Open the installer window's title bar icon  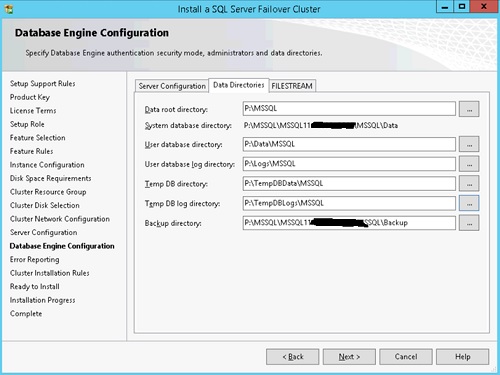(x=9, y=9)
